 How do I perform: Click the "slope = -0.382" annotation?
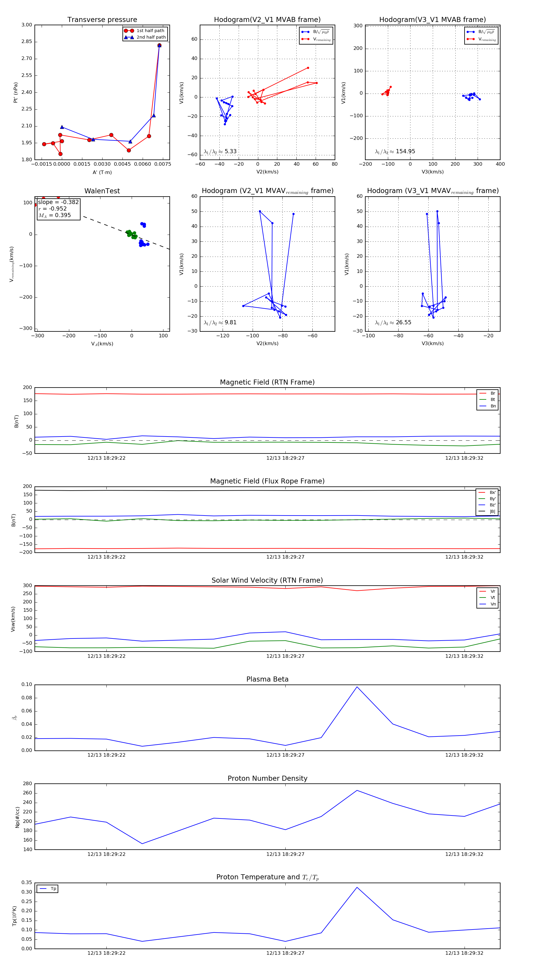click(58, 203)
